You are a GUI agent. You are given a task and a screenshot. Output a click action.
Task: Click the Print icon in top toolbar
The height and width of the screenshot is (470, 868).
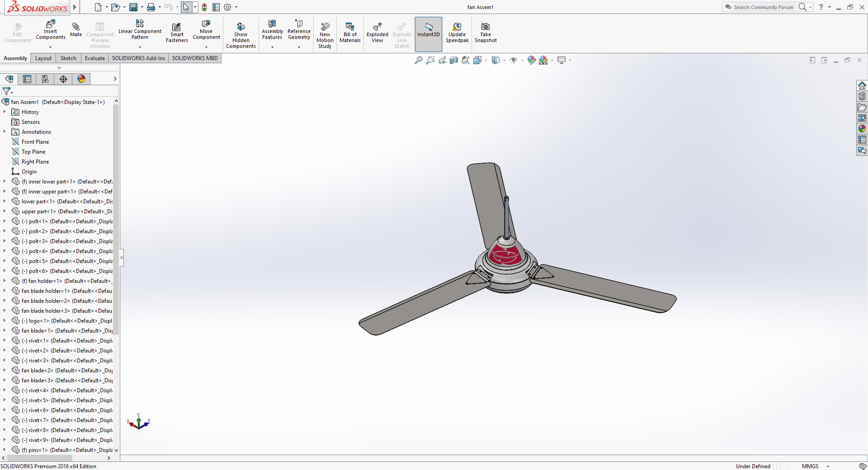coord(151,7)
